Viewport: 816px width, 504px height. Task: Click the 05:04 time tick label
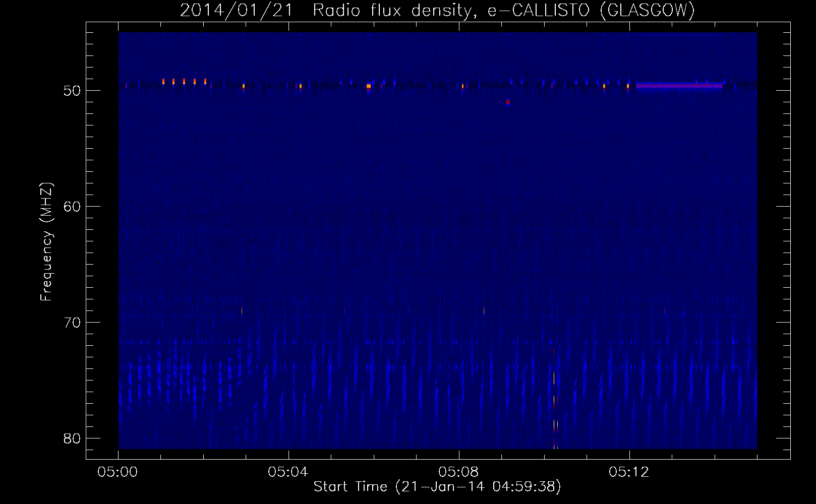tap(288, 472)
